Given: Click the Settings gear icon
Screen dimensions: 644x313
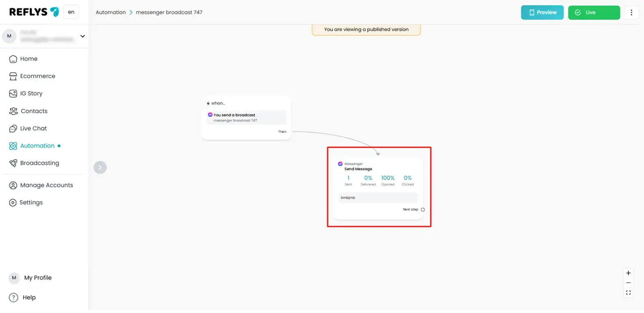Looking at the screenshot, I should (13, 203).
